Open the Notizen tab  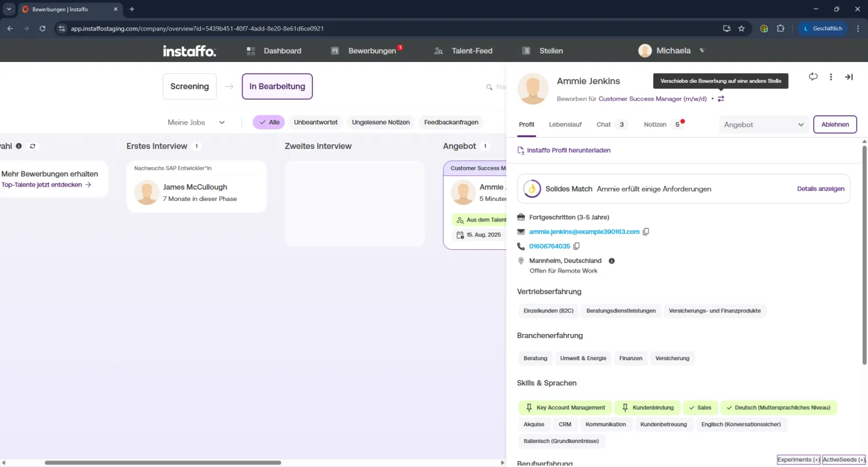(x=664, y=125)
